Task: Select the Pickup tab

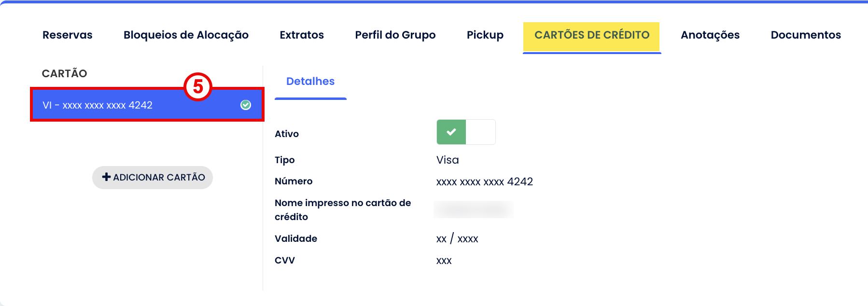Action: (485, 35)
